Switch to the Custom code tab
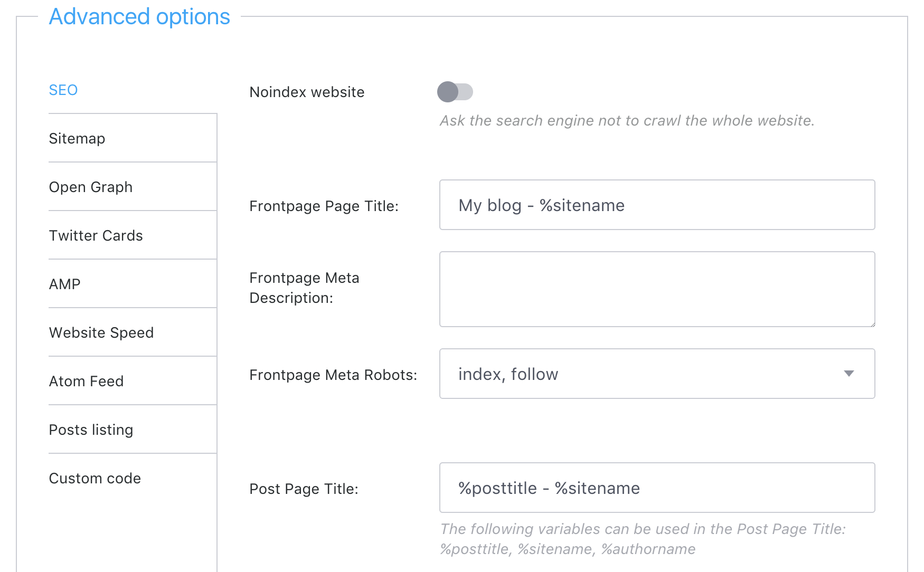Viewport: 924px width, 572px height. tap(95, 478)
